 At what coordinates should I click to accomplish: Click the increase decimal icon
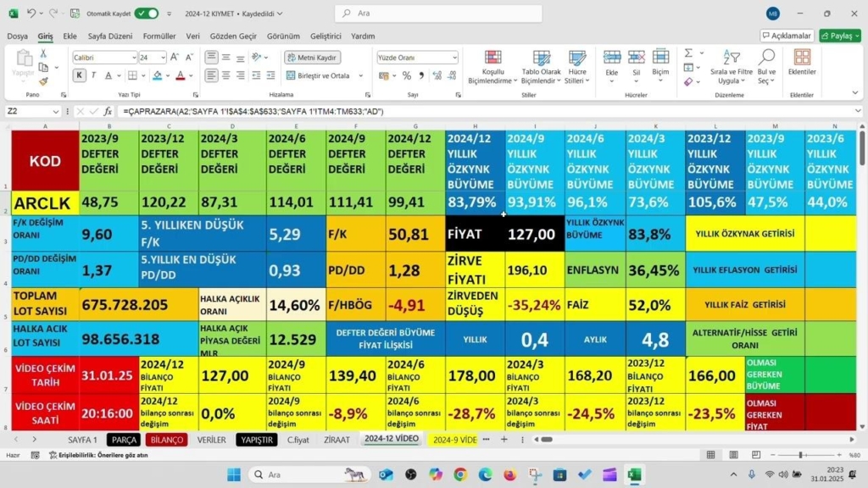[x=437, y=75]
